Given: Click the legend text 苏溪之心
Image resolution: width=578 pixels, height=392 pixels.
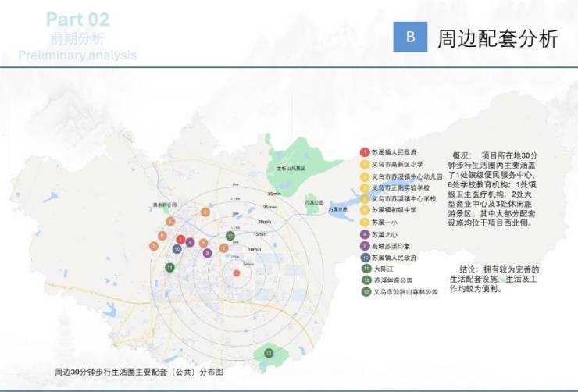Looking at the screenshot, I should tap(384, 234).
